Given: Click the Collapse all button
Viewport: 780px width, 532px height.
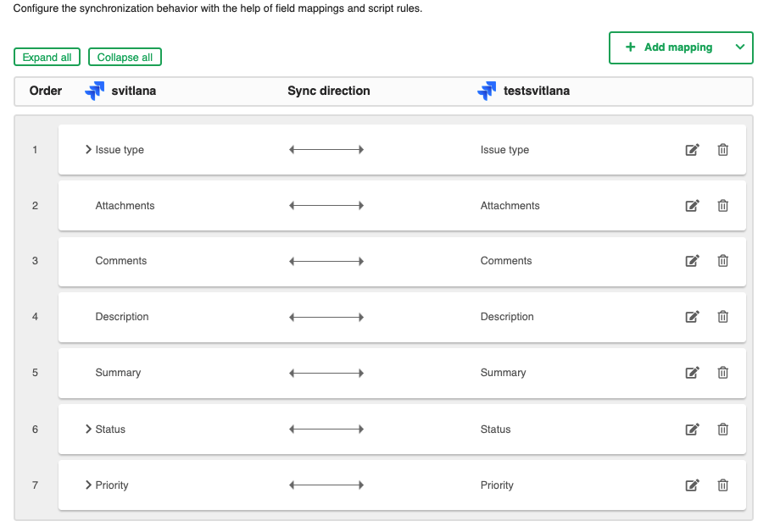Looking at the screenshot, I should [x=125, y=58].
